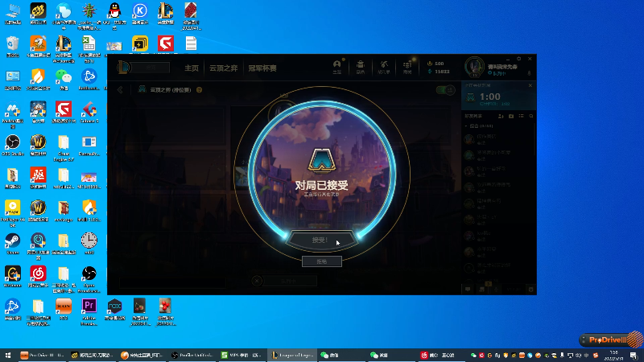Switch to the 云顶之弈 tab
The width and height of the screenshot is (644, 362).
pyautogui.click(x=224, y=68)
